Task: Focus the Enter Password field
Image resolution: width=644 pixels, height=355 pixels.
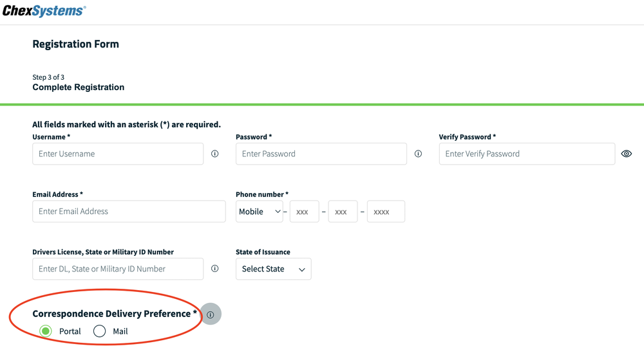Action: (321, 154)
